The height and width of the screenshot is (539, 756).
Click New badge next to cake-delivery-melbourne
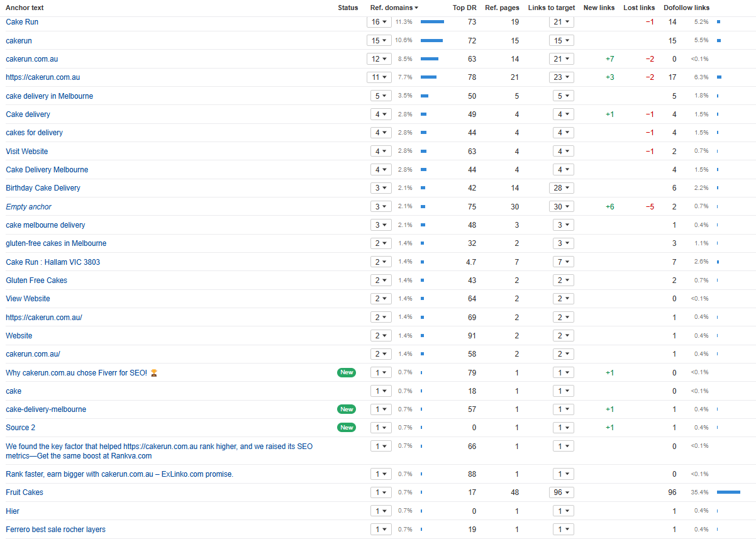pyautogui.click(x=347, y=409)
